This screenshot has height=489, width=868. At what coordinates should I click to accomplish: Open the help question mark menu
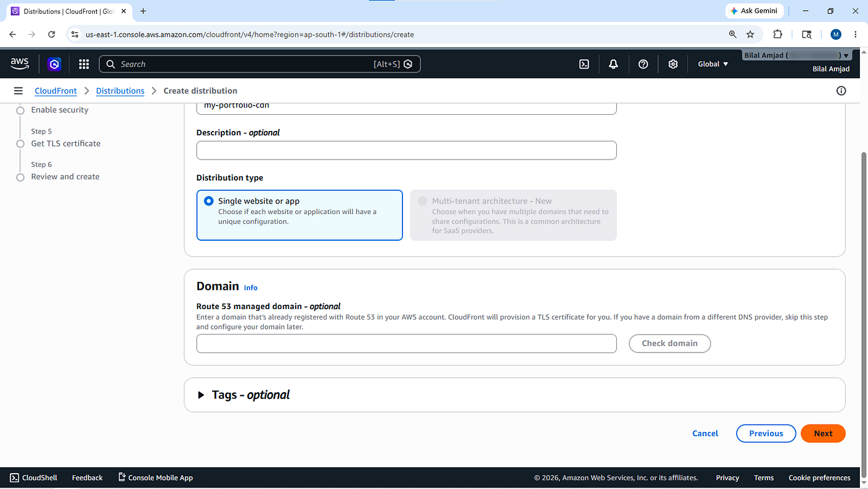pyautogui.click(x=643, y=64)
